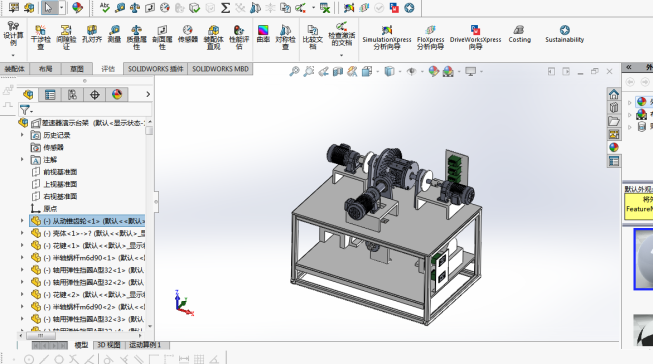
Task: Toggle Curvature (曲率) display
Action: click(263, 34)
